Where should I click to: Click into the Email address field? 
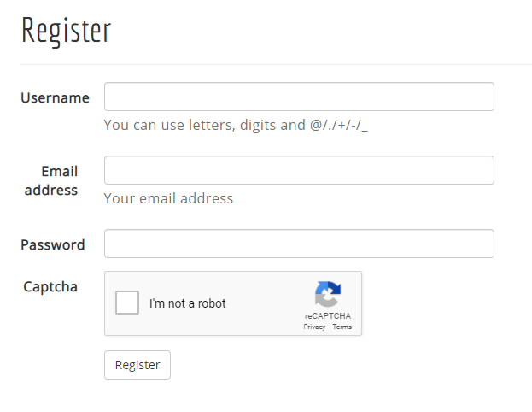[x=299, y=170]
